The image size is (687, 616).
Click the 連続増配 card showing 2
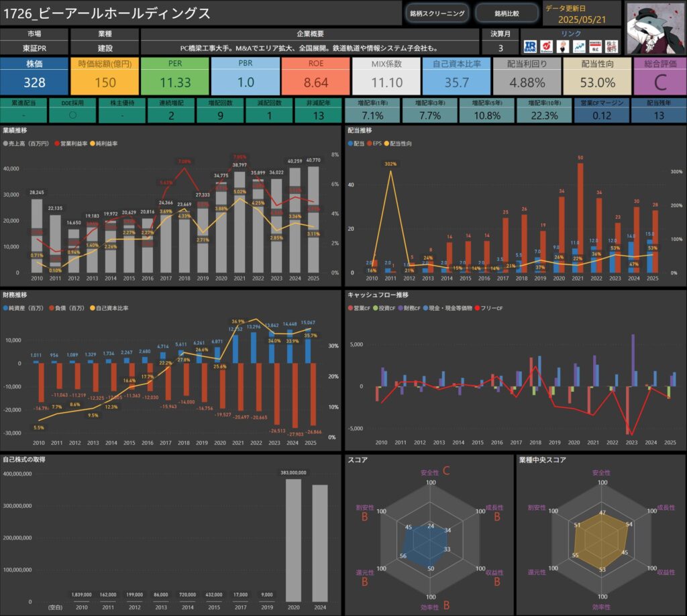pos(171,111)
